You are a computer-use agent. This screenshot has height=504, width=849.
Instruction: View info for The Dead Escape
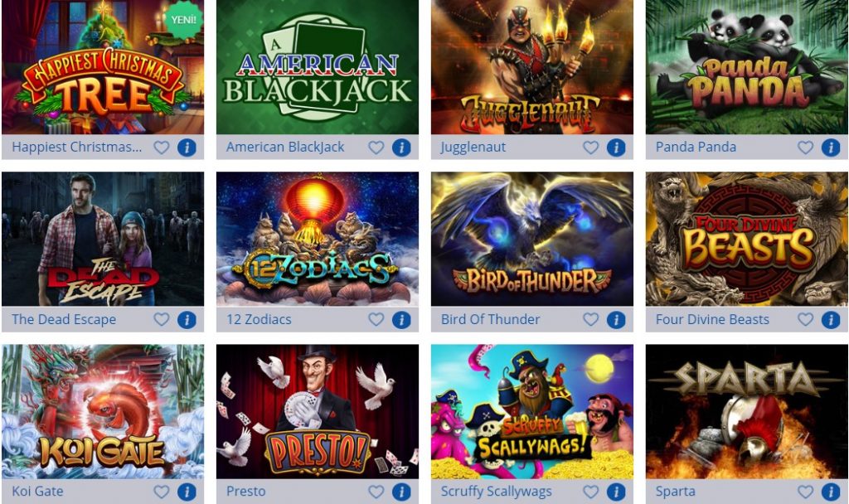tap(187, 320)
